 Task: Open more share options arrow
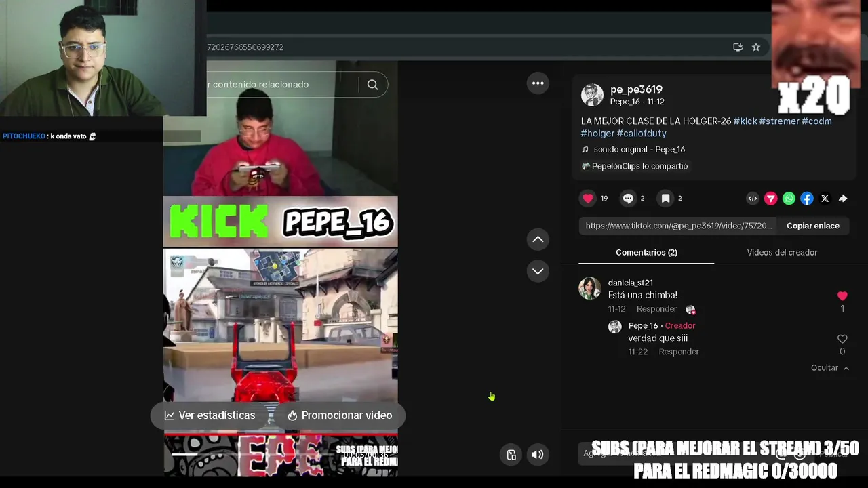click(843, 199)
